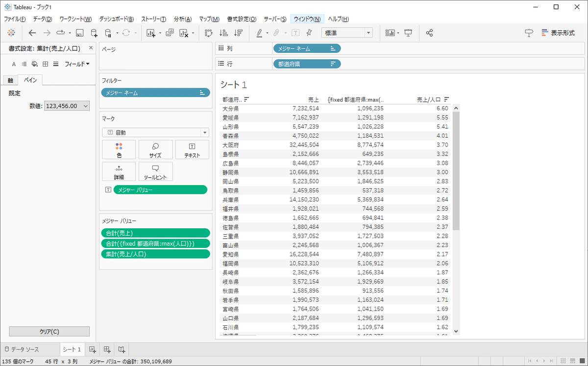Screen dimensions: 588x366
Task: Switch to the ペイン tab
Action: (x=30, y=80)
